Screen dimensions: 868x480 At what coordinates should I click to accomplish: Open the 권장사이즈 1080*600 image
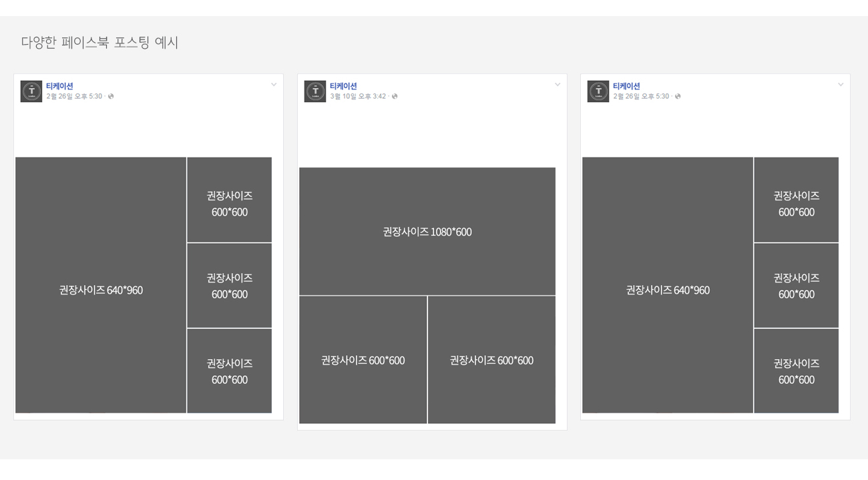click(427, 231)
